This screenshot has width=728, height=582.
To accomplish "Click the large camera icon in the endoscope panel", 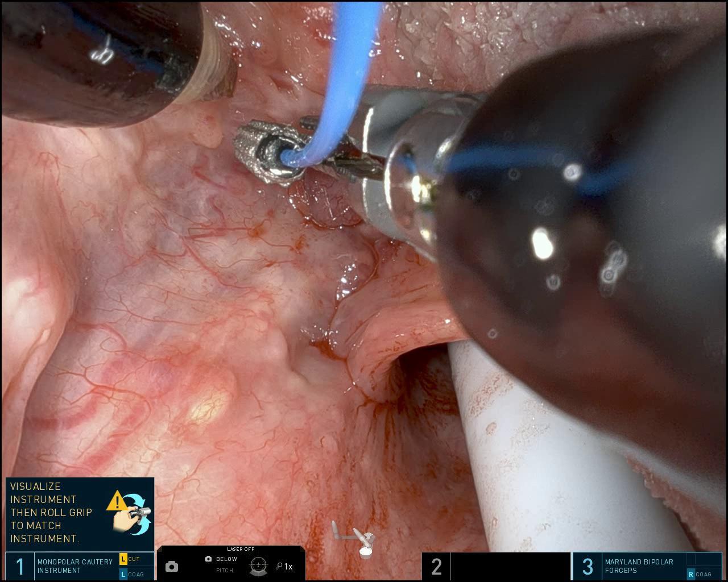I will 172,566.
